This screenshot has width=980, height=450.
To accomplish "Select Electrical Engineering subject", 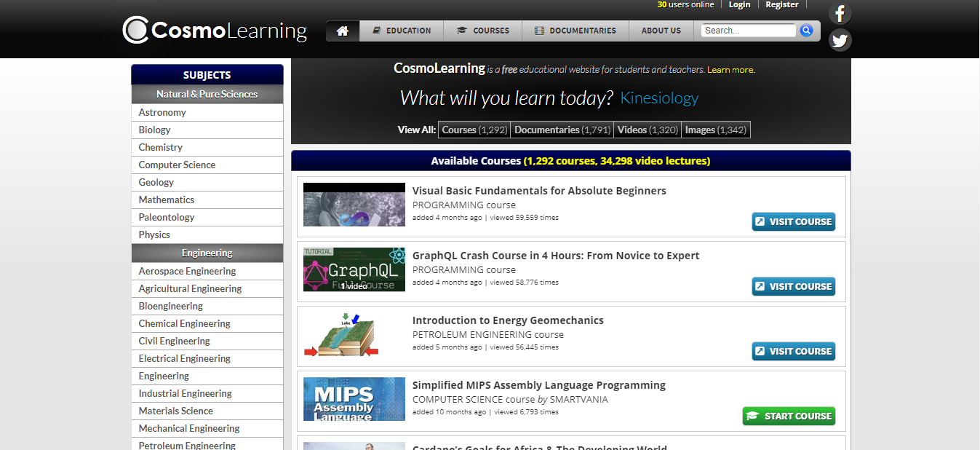I will click(207, 358).
